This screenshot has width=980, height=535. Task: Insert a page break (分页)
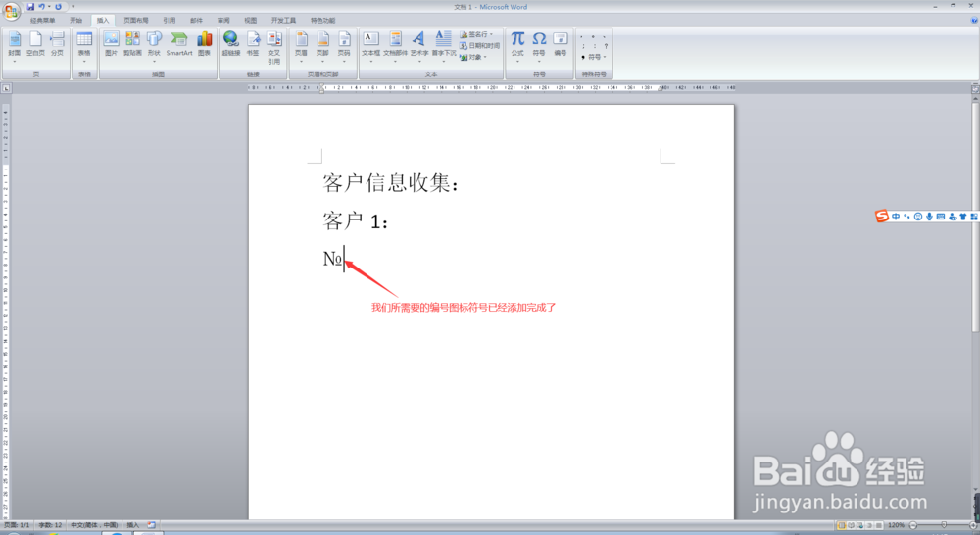pos(57,44)
